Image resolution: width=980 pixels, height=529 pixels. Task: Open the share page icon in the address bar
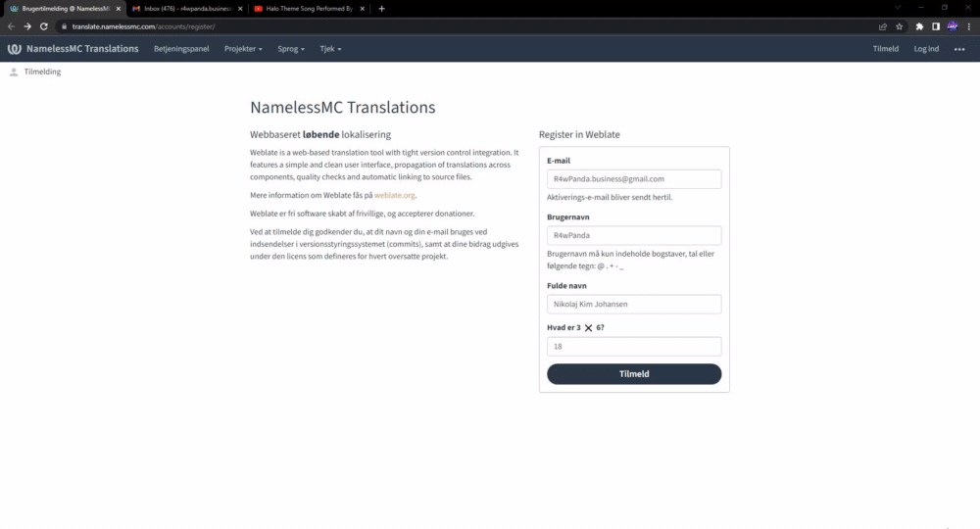(883, 26)
